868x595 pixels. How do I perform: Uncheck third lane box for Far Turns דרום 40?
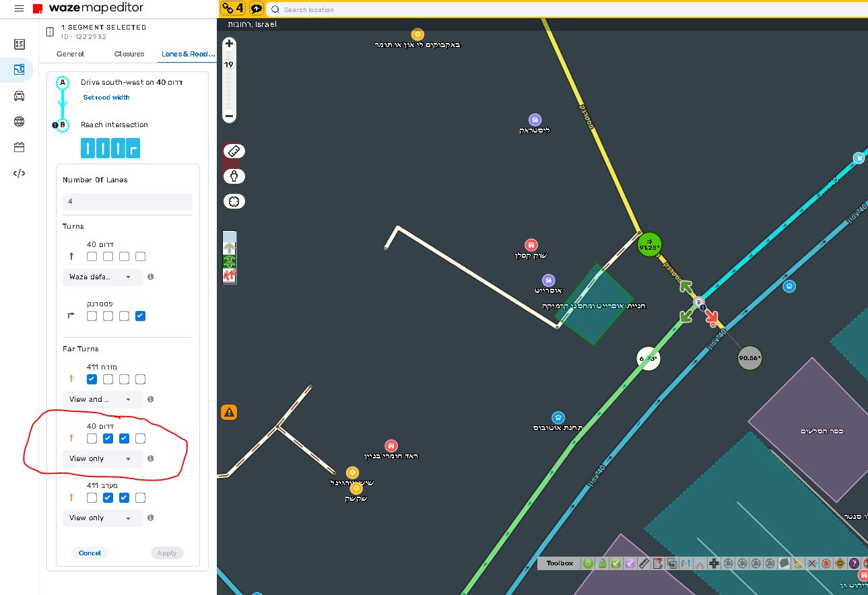[x=124, y=438]
